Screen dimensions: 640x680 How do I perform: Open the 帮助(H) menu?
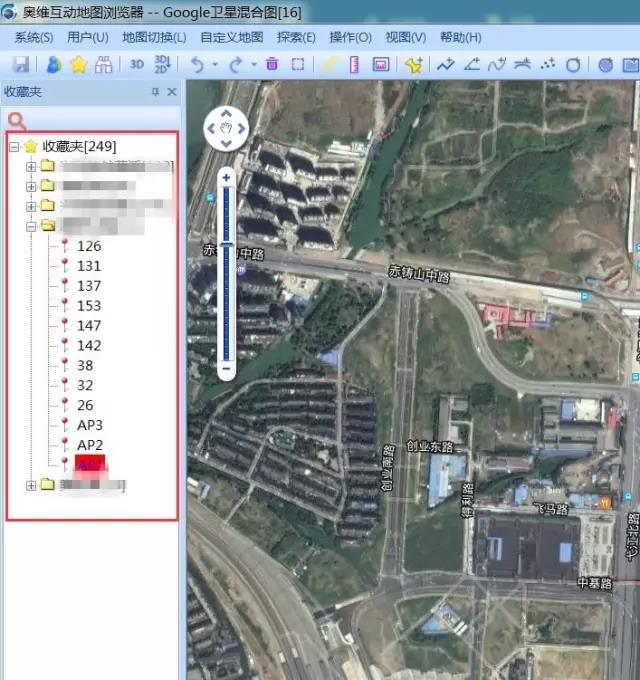(460, 37)
